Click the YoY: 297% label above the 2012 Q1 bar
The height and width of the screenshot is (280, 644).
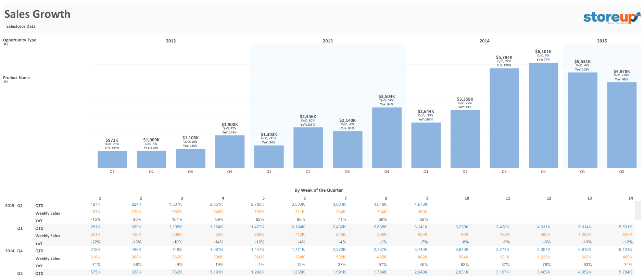pyautogui.click(x=112, y=148)
